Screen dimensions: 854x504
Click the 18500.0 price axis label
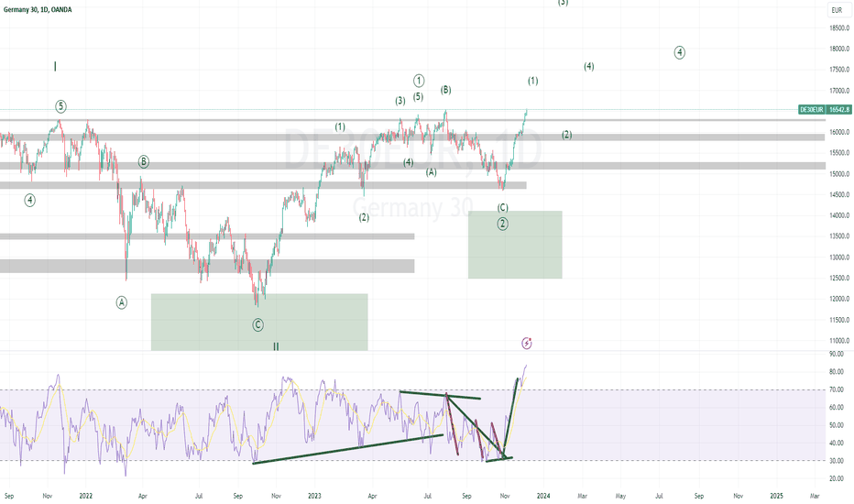click(839, 27)
